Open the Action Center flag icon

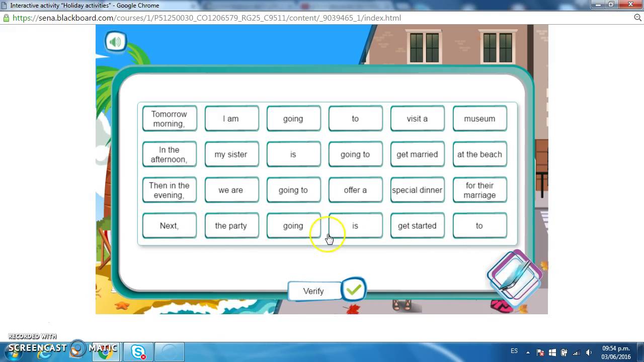(x=541, y=352)
